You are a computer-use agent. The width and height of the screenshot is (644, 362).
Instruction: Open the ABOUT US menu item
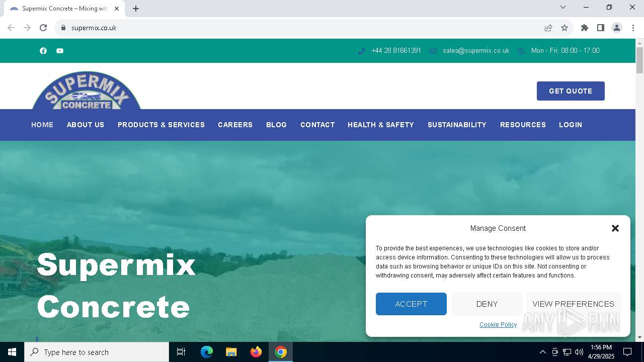(x=86, y=125)
